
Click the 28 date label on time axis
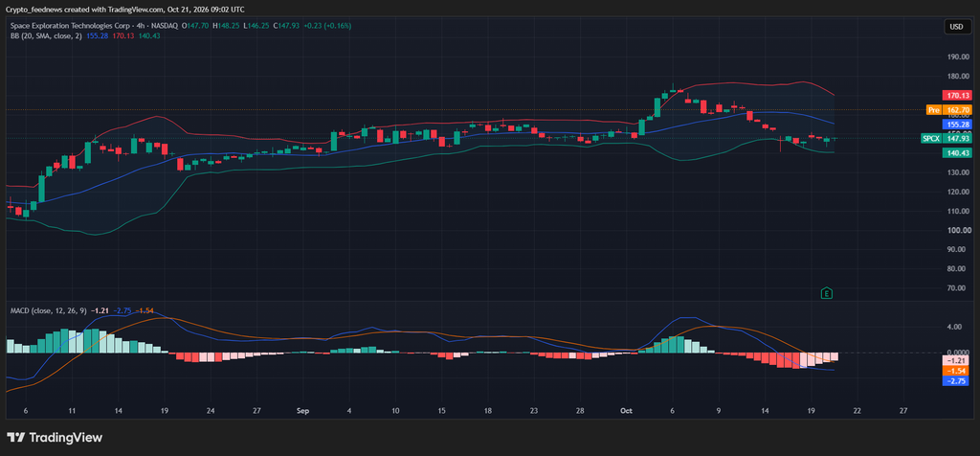(x=580, y=411)
